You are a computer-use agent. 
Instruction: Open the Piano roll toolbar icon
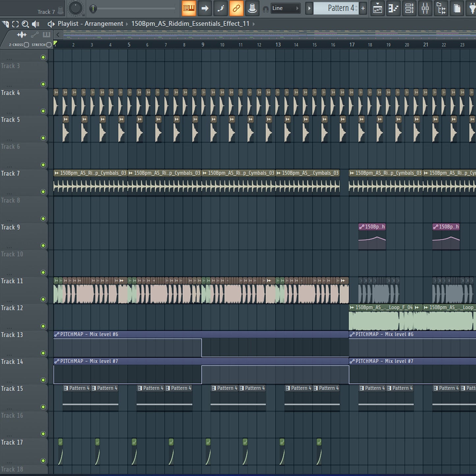coord(393,8)
